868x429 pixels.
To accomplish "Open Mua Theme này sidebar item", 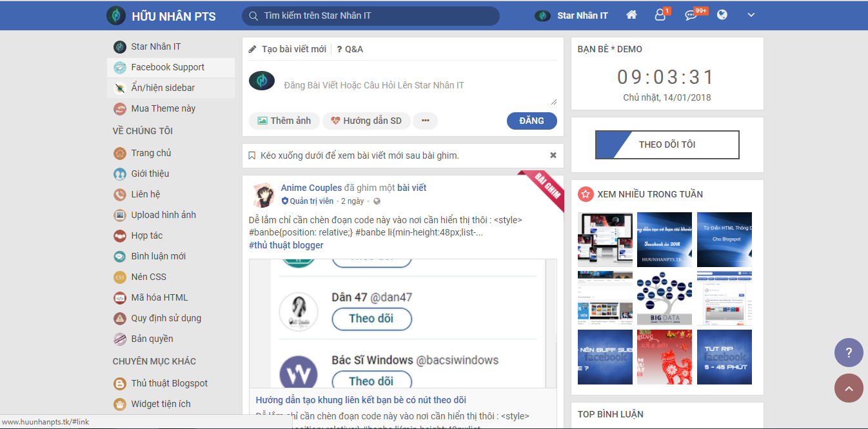I will pos(171,108).
